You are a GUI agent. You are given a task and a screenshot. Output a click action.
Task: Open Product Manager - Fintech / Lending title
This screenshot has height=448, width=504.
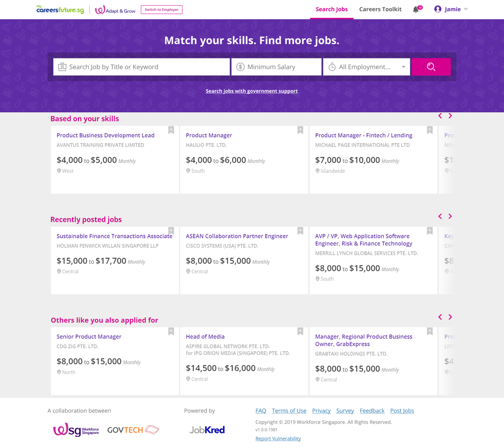coord(363,135)
